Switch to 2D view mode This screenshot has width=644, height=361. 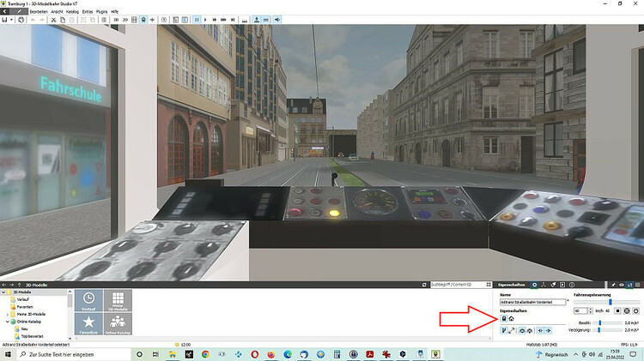(x=125, y=20)
